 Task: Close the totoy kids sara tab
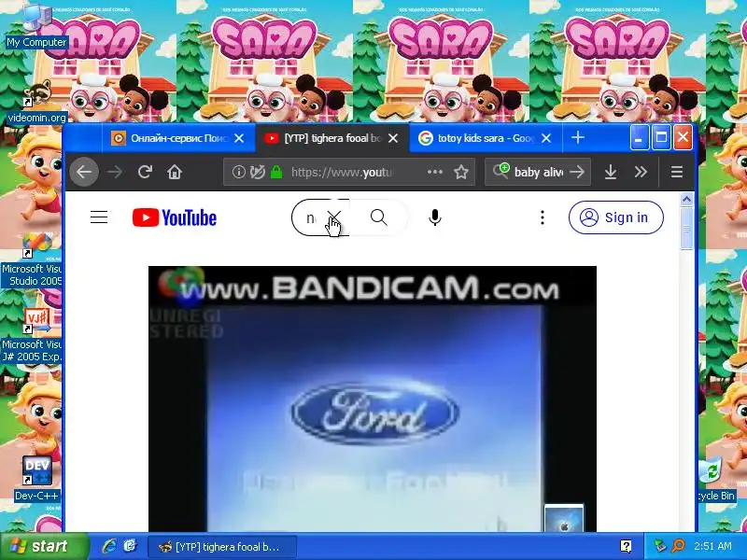click(546, 138)
